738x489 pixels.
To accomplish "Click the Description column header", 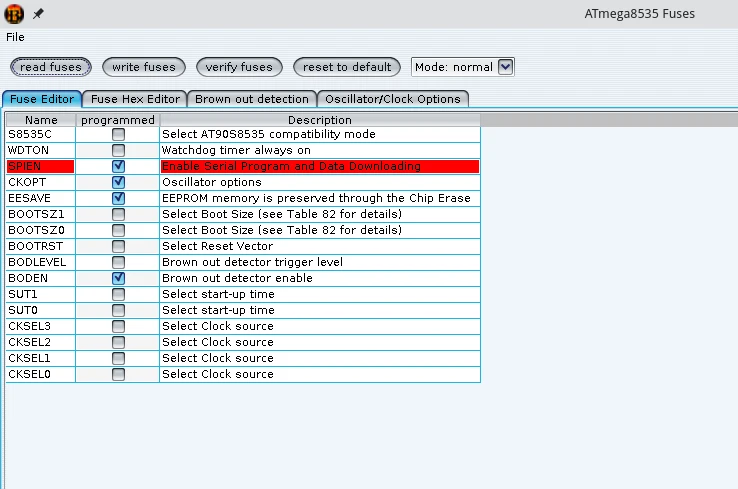I will point(319,120).
